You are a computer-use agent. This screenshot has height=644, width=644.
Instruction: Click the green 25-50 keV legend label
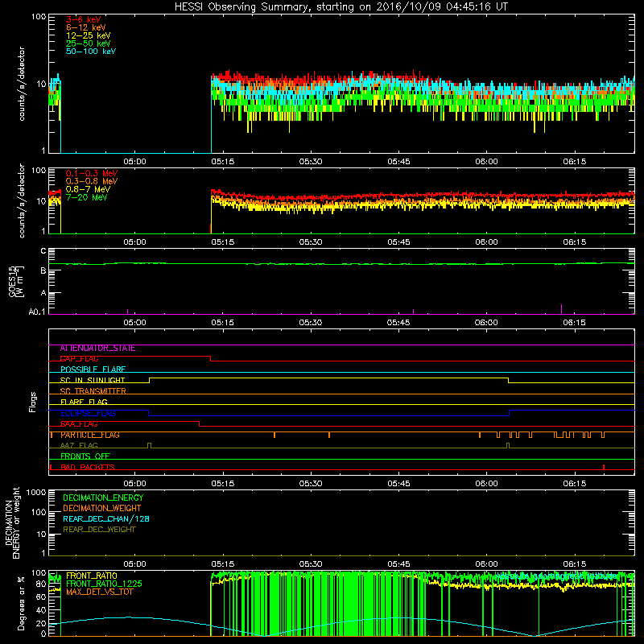tap(89, 43)
